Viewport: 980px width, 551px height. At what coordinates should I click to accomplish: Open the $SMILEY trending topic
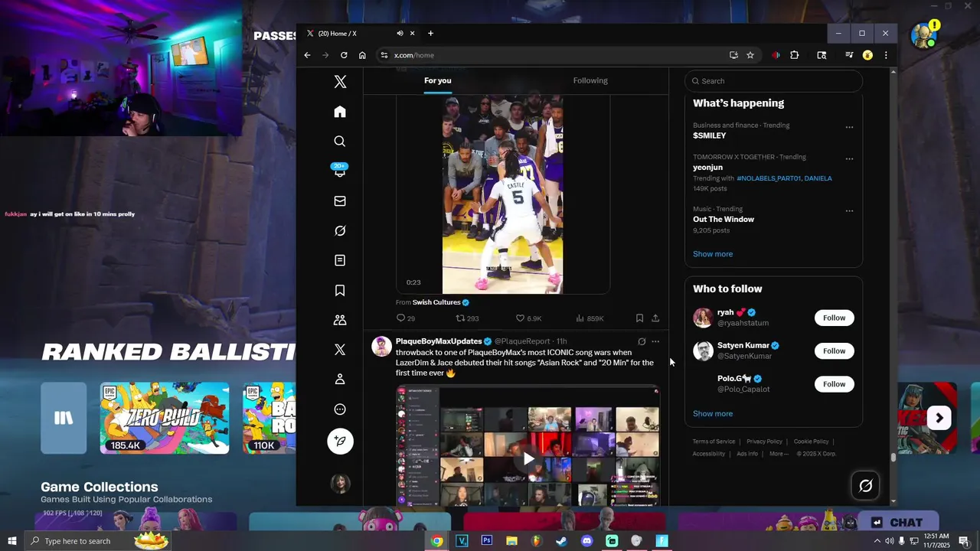point(710,135)
